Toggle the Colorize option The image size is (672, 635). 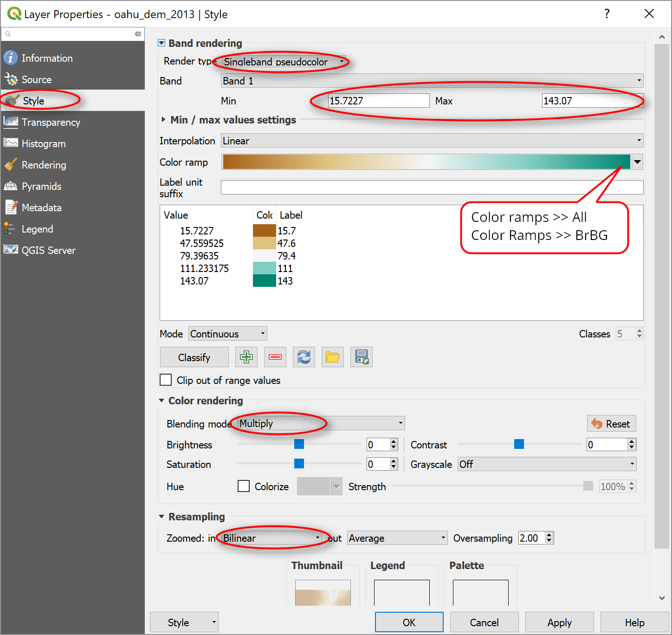244,486
